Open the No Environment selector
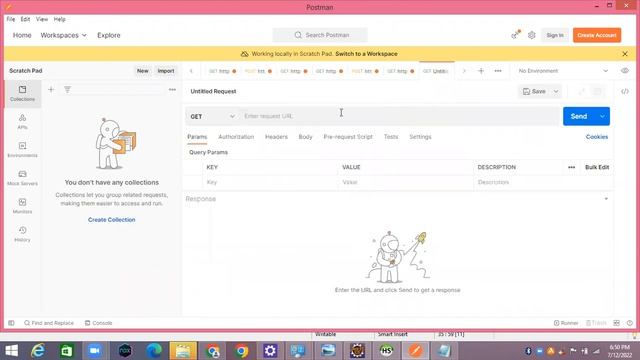640x360 pixels. click(x=563, y=71)
